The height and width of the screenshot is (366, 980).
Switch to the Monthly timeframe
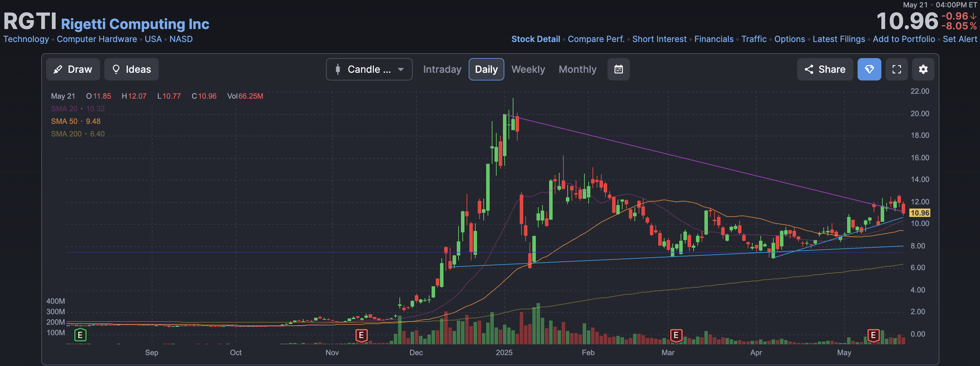(577, 69)
